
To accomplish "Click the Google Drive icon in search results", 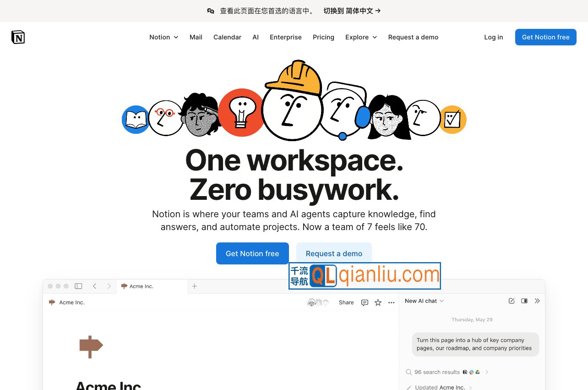I will click(x=478, y=372).
